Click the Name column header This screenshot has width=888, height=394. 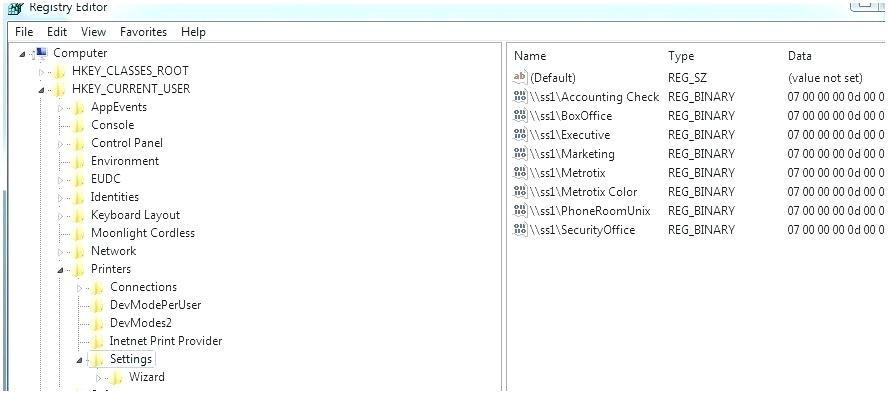530,56
